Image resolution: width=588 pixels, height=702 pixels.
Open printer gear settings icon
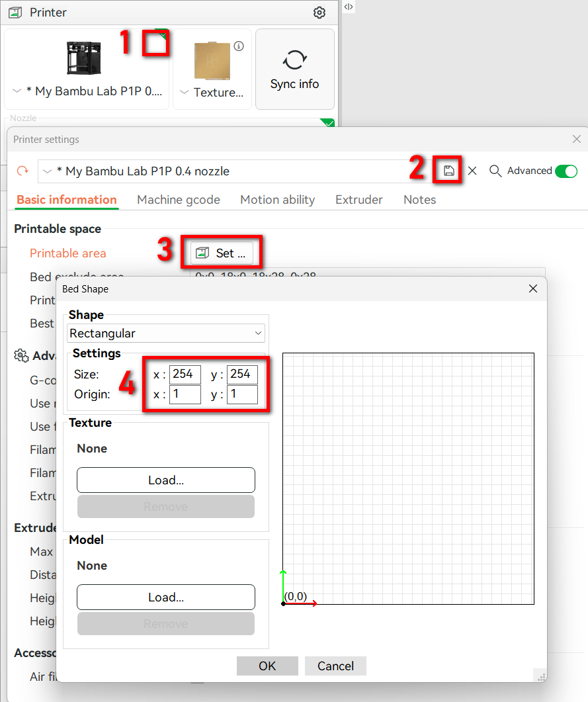point(319,13)
